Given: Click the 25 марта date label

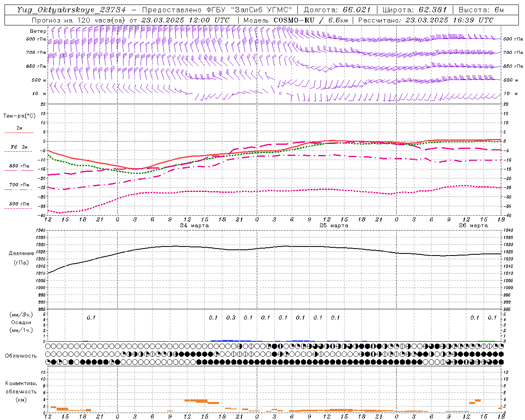Looking at the screenshot, I should click(x=334, y=226).
